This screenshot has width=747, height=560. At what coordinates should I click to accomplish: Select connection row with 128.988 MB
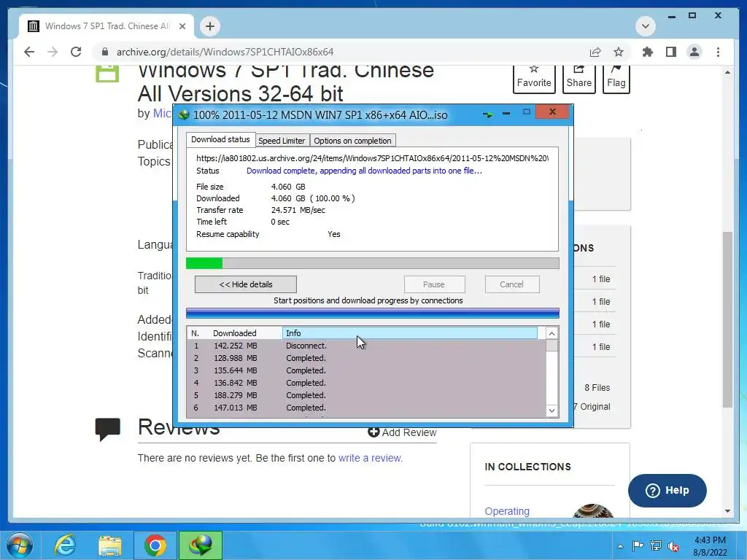[x=366, y=358]
